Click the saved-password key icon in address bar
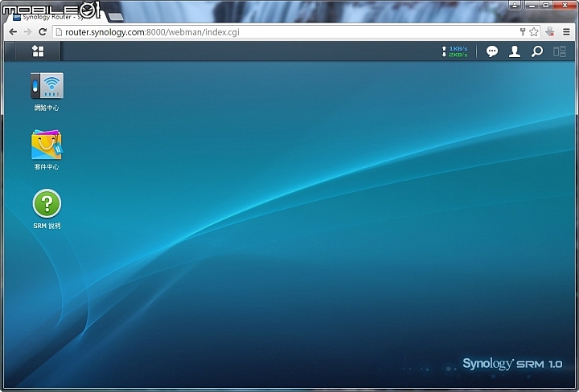Screen dimensions: 579x392 pyautogui.click(x=523, y=31)
